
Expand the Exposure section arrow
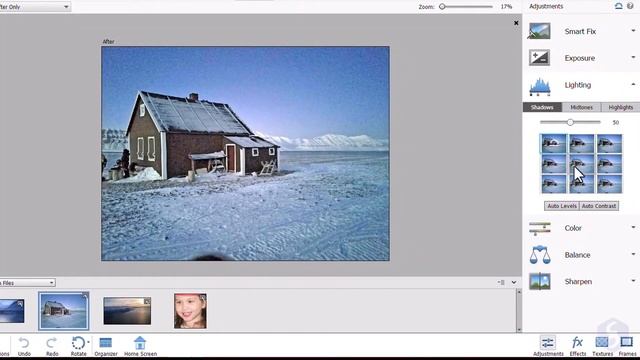[x=633, y=58]
